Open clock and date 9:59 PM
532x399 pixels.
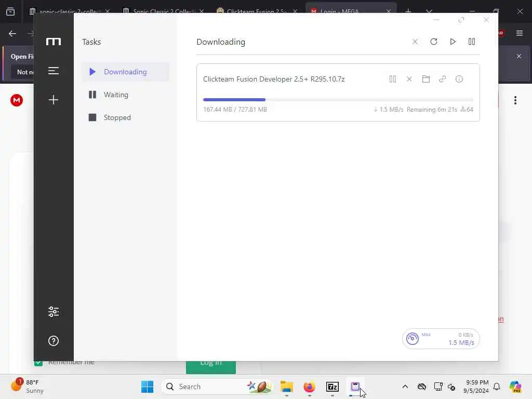(476, 387)
